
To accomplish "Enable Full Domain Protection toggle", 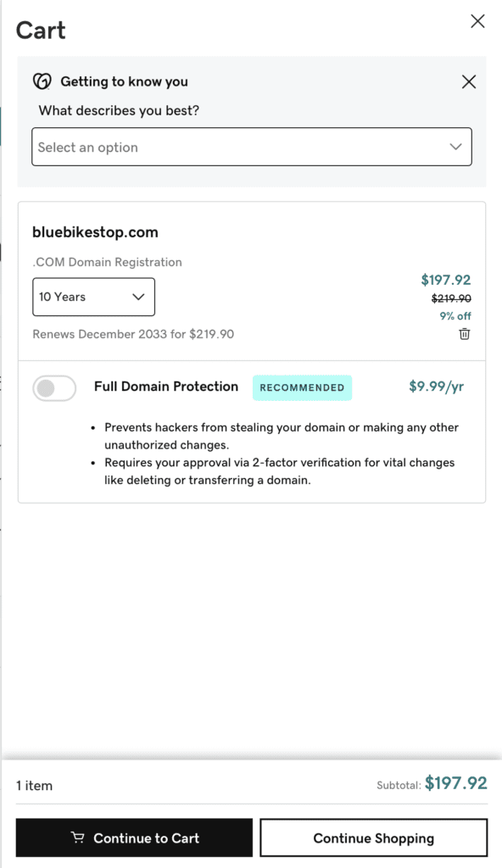I will click(54, 388).
